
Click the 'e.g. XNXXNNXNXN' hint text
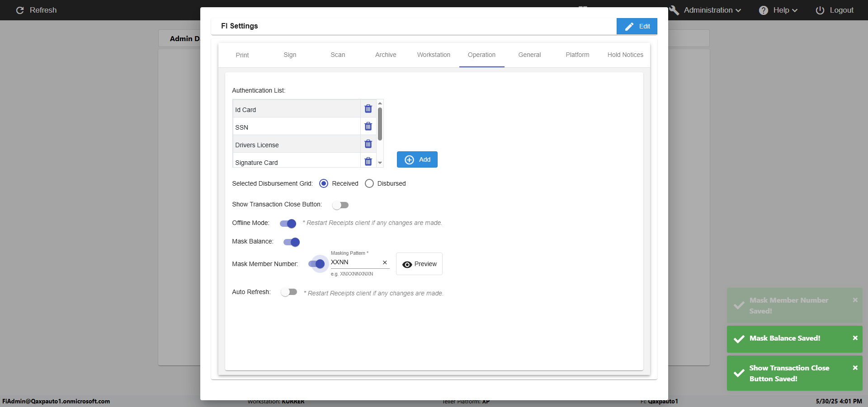pyautogui.click(x=352, y=274)
